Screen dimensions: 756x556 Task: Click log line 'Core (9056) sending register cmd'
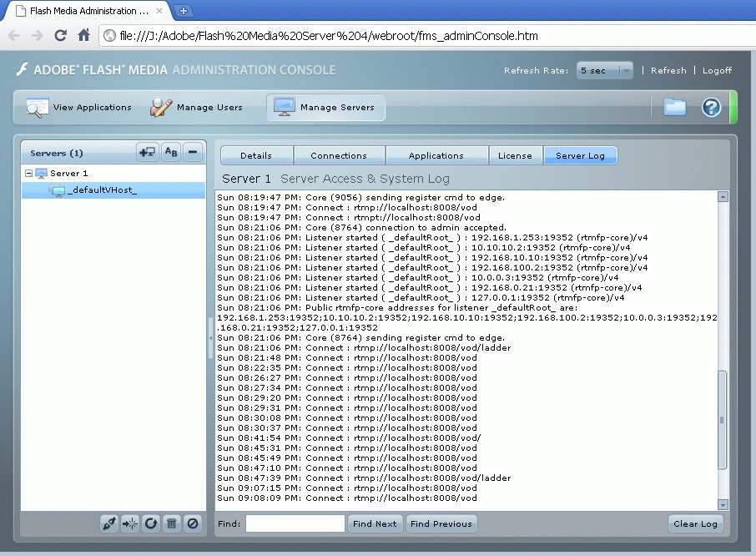click(x=360, y=197)
